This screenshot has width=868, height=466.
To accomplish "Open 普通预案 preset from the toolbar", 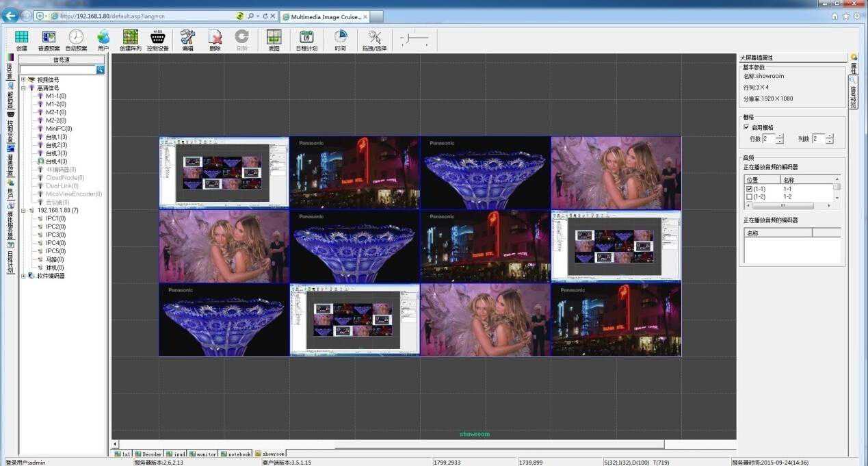I will click(49, 38).
